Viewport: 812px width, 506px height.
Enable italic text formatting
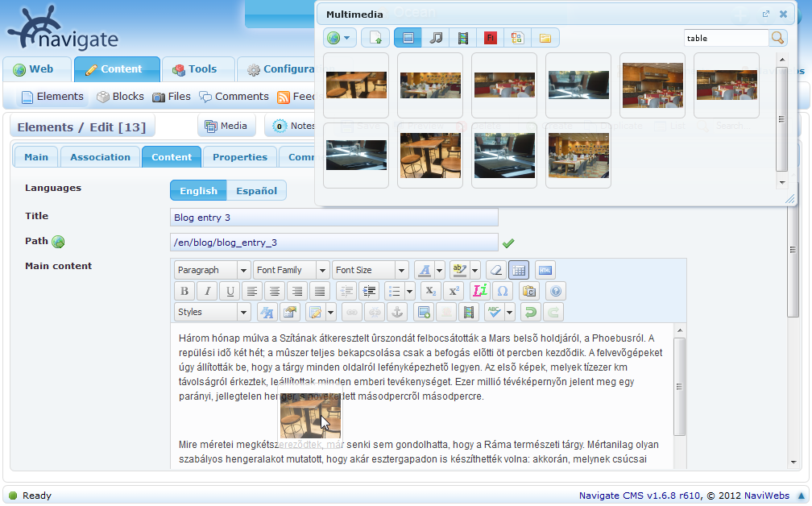(x=207, y=290)
